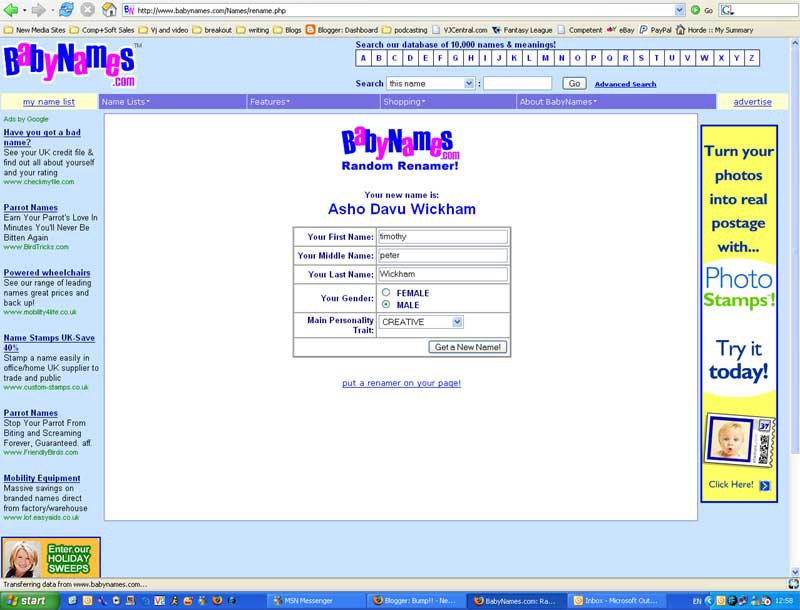Open the 'Name Stamps UK-Save 40%' ad link
Screen dimensions: 800x610
tap(49, 343)
